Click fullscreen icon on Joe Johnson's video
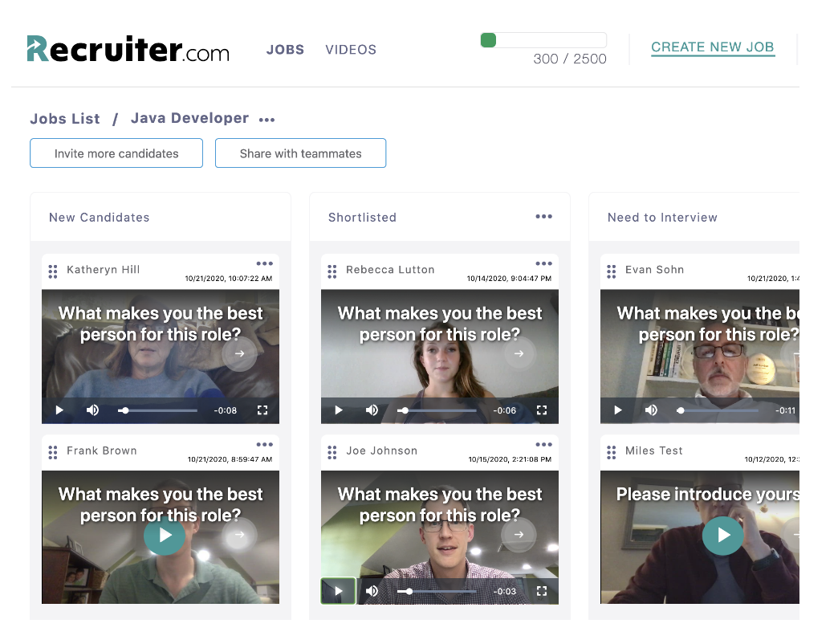 [542, 591]
